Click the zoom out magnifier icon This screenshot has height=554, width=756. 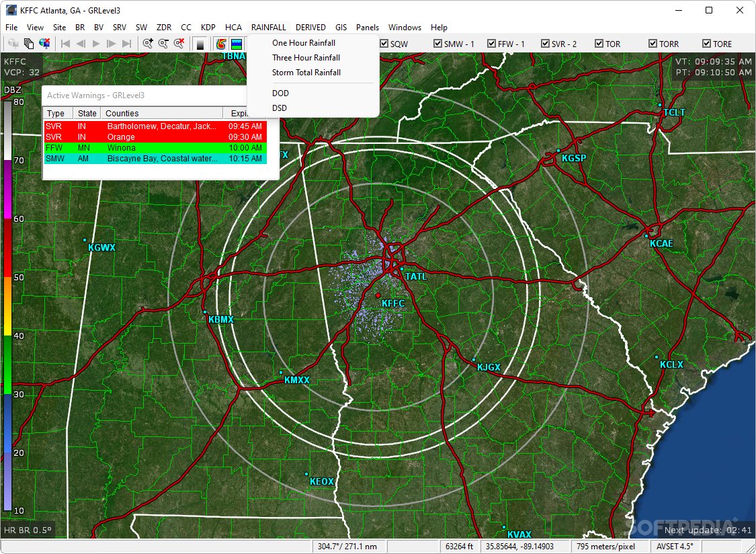point(163,44)
